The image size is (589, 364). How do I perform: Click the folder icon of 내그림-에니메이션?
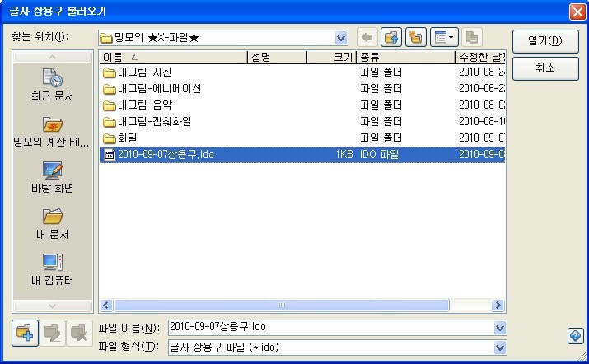pos(110,89)
